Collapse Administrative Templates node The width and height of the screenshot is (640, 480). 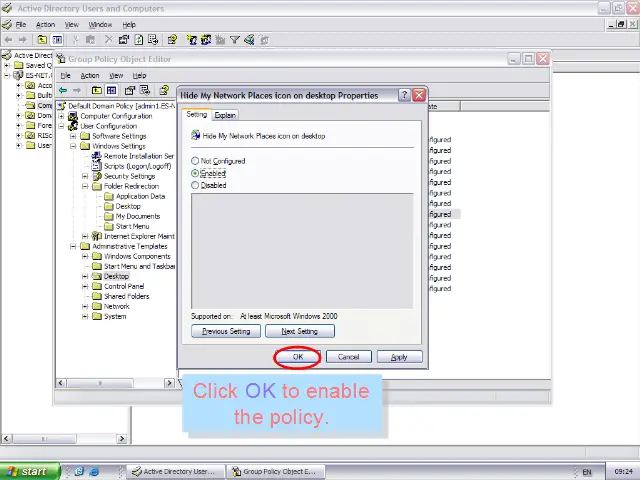coord(73,246)
